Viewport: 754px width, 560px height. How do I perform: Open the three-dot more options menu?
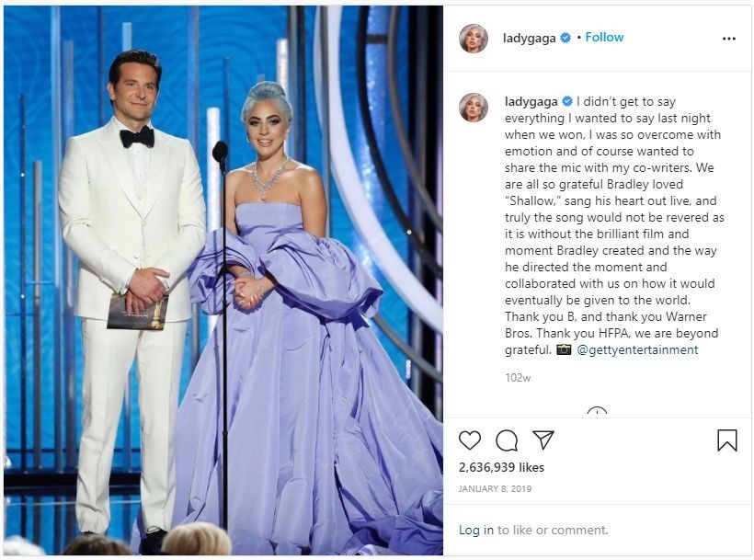coord(729,39)
